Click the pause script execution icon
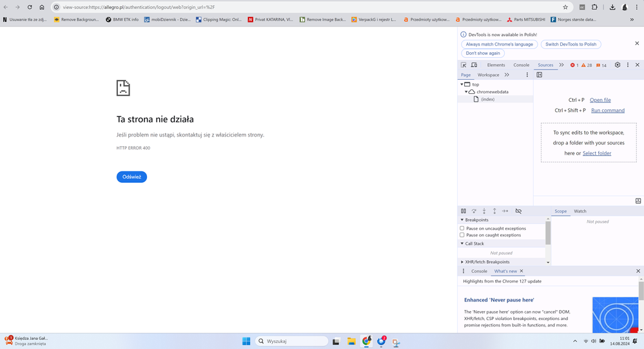The width and height of the screenshot is (644, 349). (463, 211)
